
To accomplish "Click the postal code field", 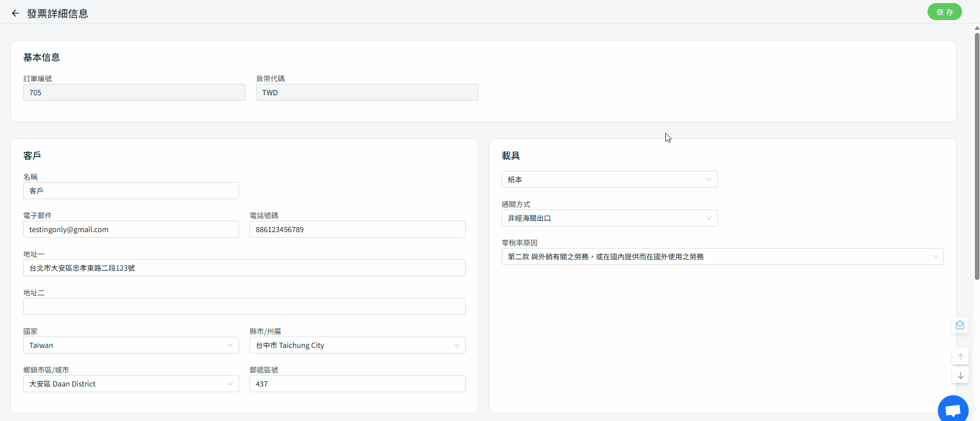I will [x=357, y=384].
